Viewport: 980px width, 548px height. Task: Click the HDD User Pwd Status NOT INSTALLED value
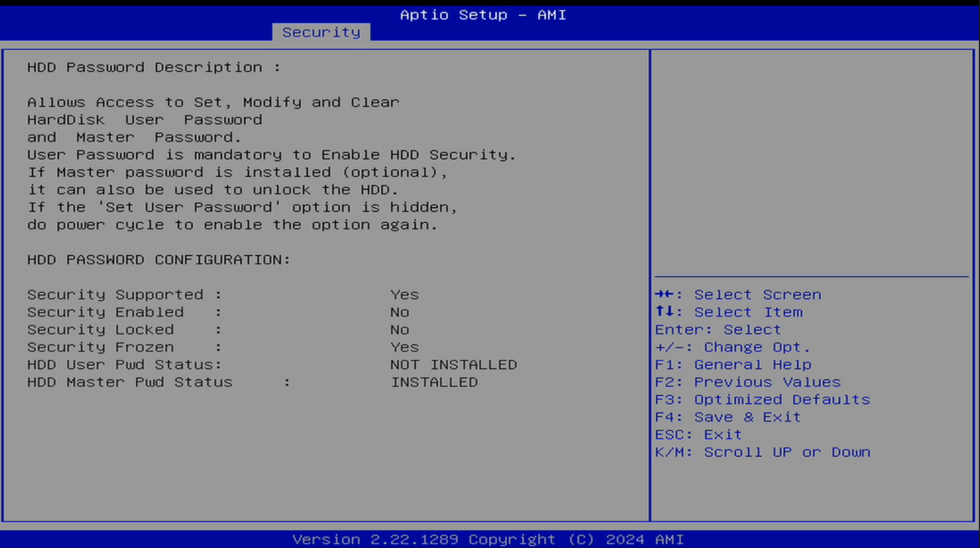tap(453, 365)
